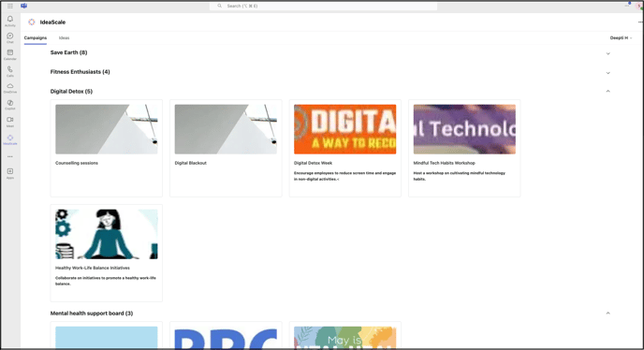Click Mindful Tech Habits Workshop title
Image resolution: width=644 pixels, height=350 pixels.
point(444,163)
